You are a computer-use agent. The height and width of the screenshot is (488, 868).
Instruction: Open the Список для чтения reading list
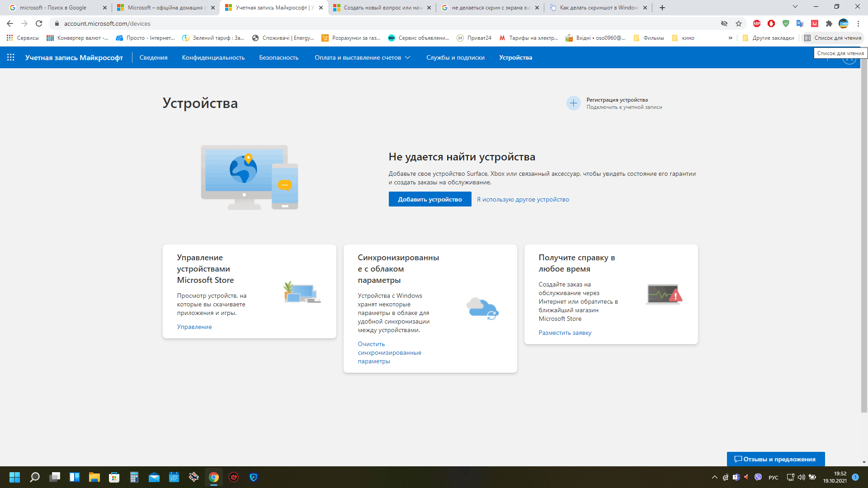click(x=833, y=38)
